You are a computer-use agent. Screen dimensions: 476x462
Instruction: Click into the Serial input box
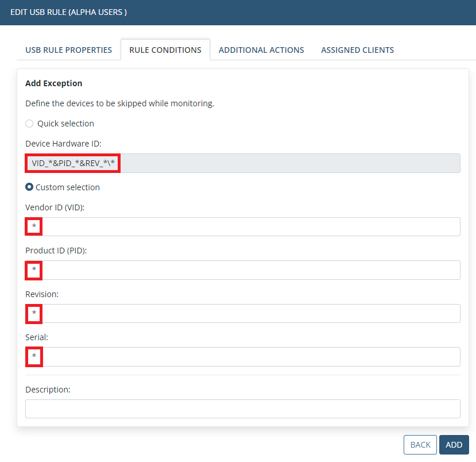(x=242, y=357)
